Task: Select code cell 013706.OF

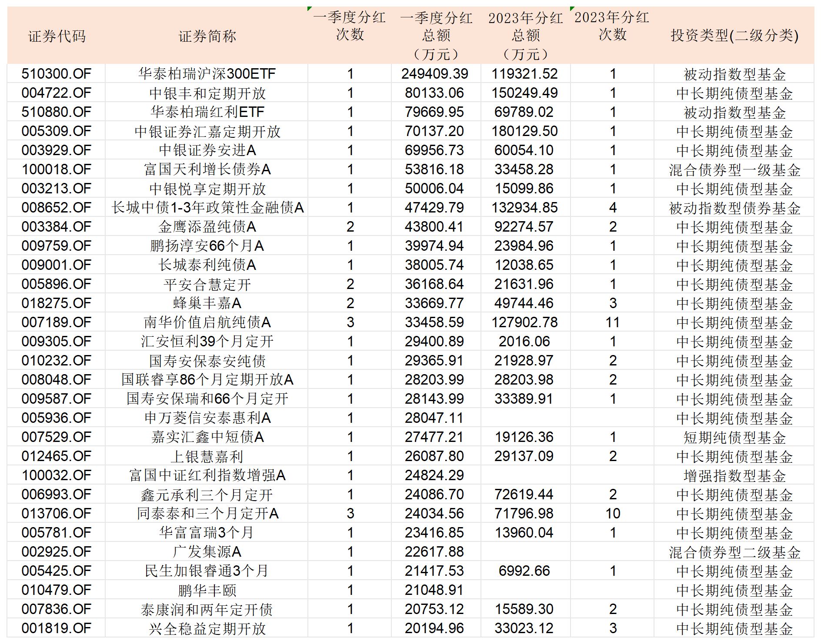Action: 57,514
